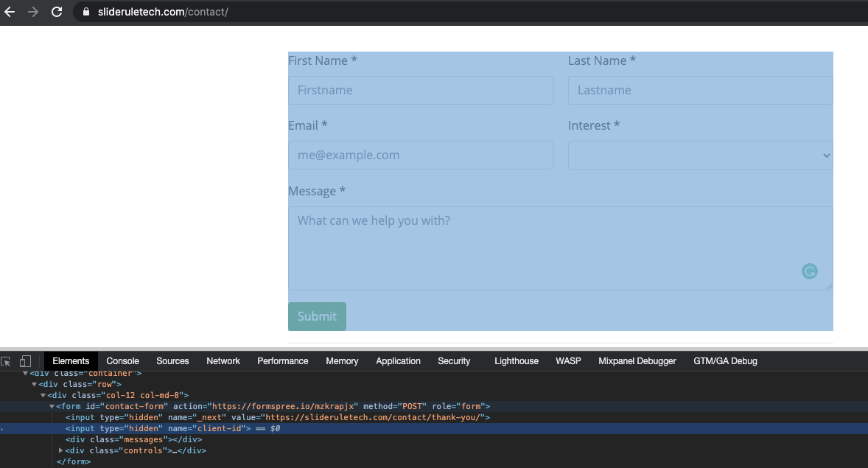
Task: Expand the controls div in the Elements tree
Action: click(x=61, y=450)
